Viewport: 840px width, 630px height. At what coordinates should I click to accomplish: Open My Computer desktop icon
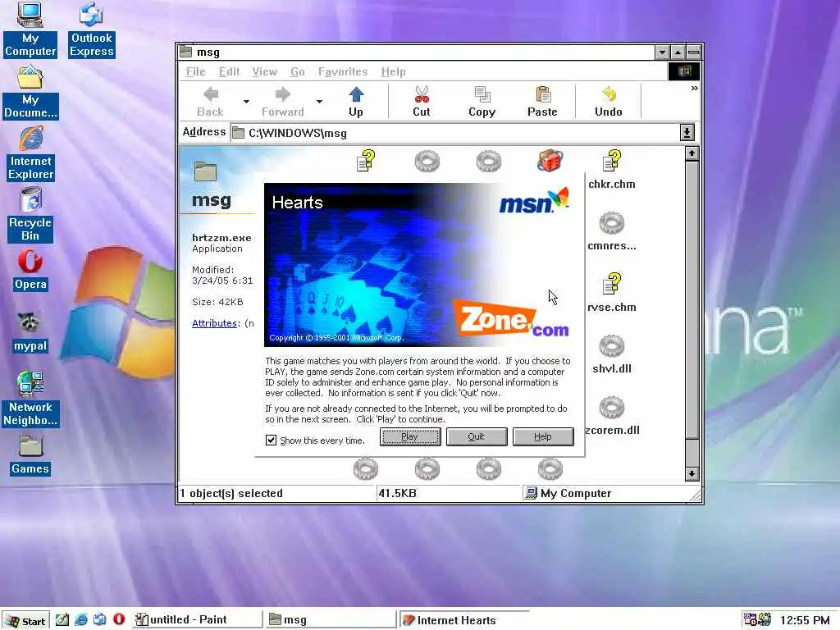(x=30, y=30)
